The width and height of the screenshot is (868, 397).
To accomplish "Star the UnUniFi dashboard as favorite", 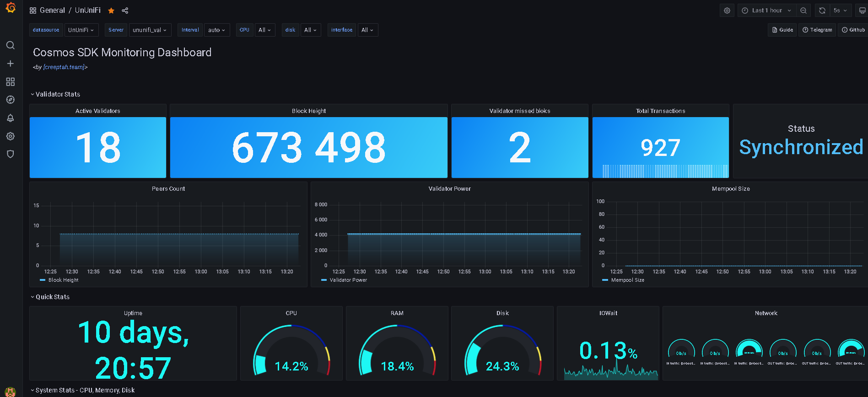I will [x=111, y=11].
